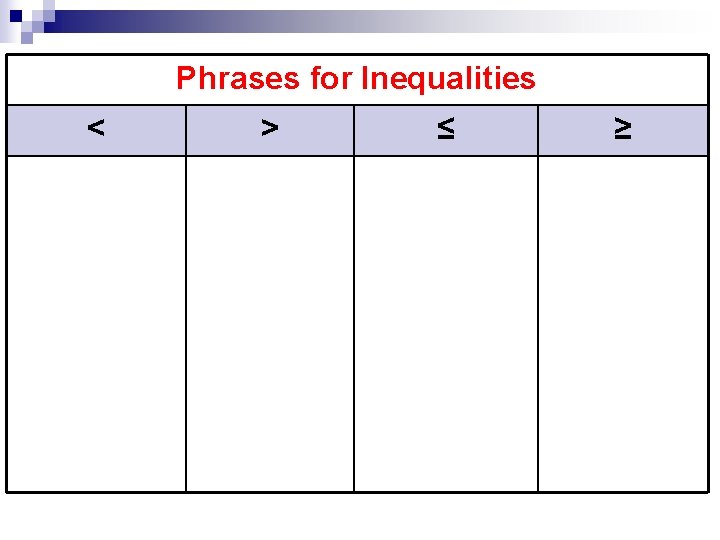Click the empty cell under the < column
This screenshot has width=720, height=540.
coord(96,324)
